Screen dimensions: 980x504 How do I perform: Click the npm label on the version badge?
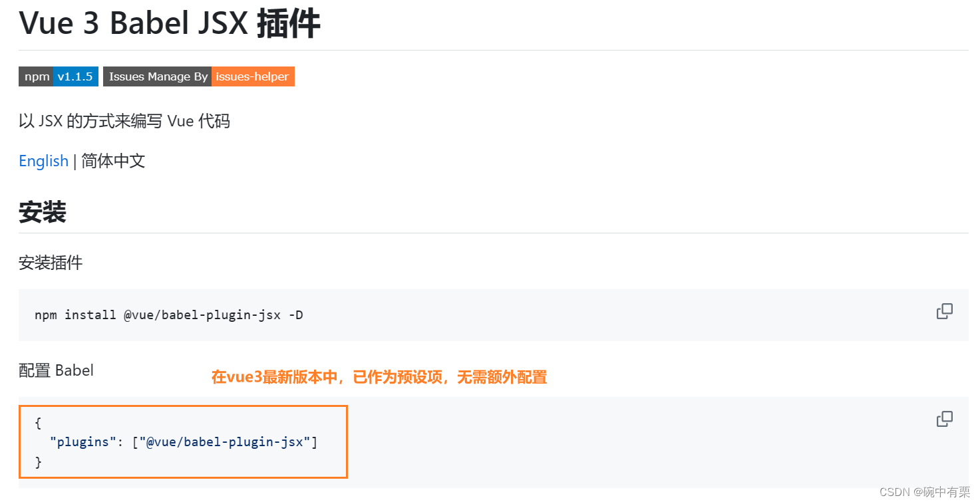[37, 76]
